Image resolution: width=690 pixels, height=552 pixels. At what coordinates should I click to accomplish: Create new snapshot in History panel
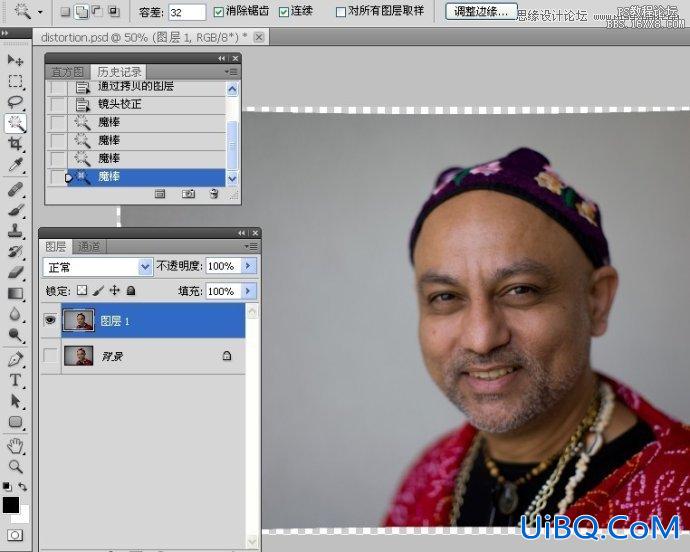(x=188, y=194)
